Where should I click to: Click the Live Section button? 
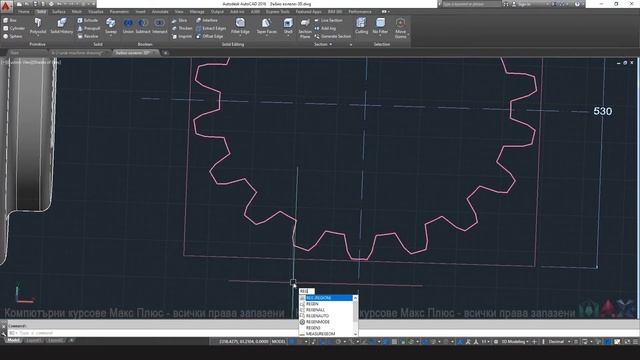(x=329, y=20)
